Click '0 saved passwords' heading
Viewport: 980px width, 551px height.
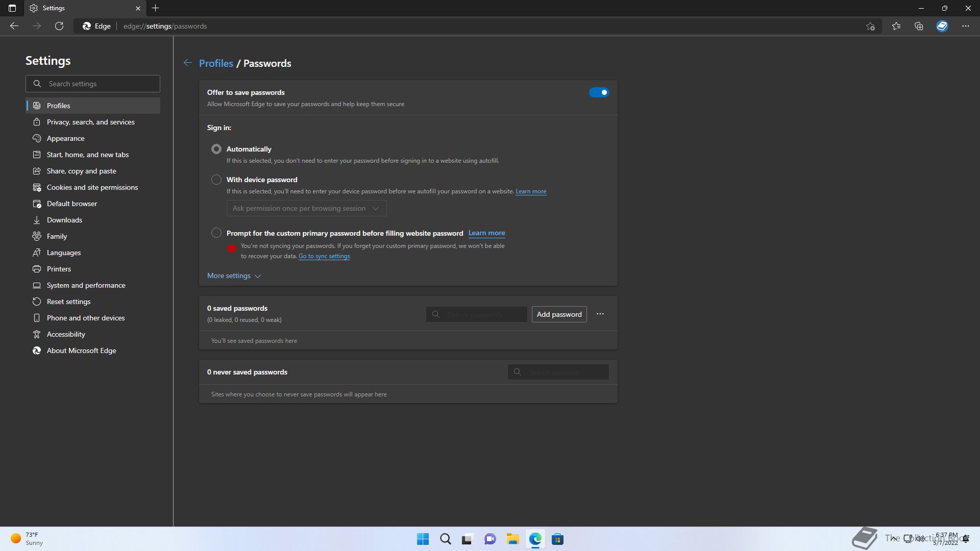pyautogui.click(x=237, y=308)
